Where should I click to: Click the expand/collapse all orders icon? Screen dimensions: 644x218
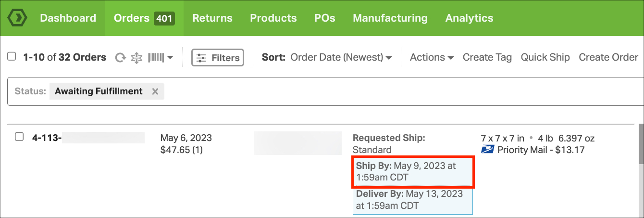(137, 58)
